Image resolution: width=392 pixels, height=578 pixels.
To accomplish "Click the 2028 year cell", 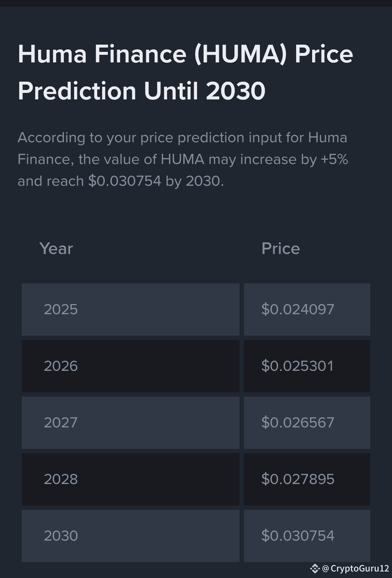I will 131,479.
